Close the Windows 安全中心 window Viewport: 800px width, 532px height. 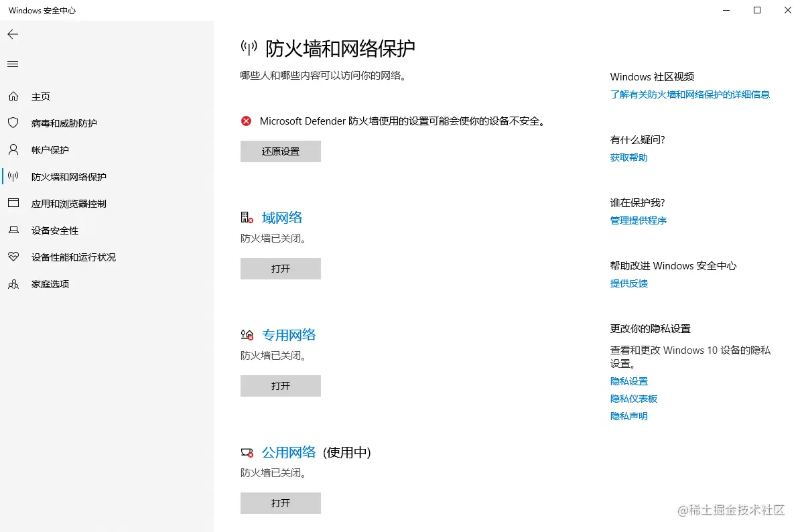[x=787, y=10]
